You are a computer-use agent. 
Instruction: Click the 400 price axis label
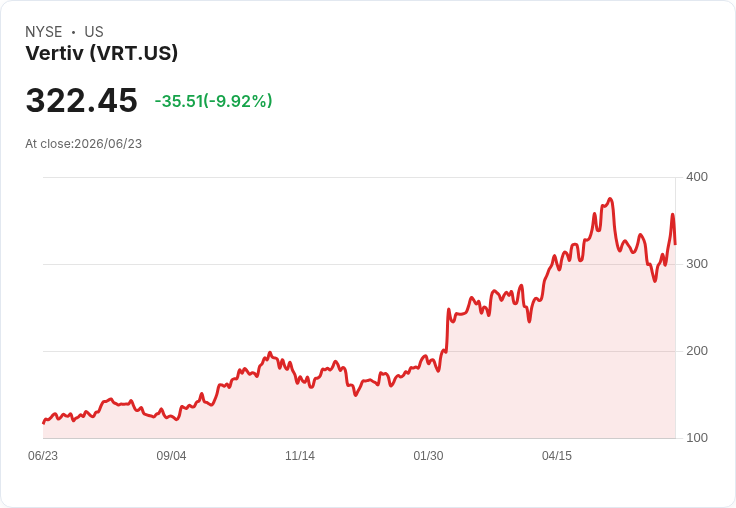tap(697, 177)
